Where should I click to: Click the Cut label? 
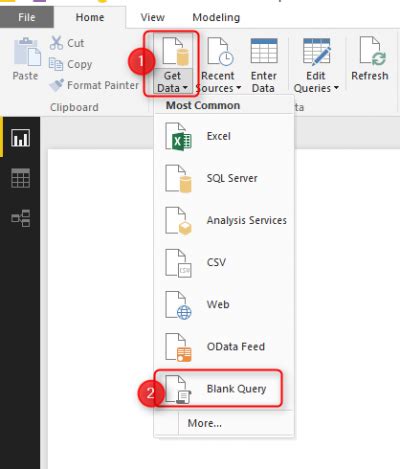[x=76, y=43]
